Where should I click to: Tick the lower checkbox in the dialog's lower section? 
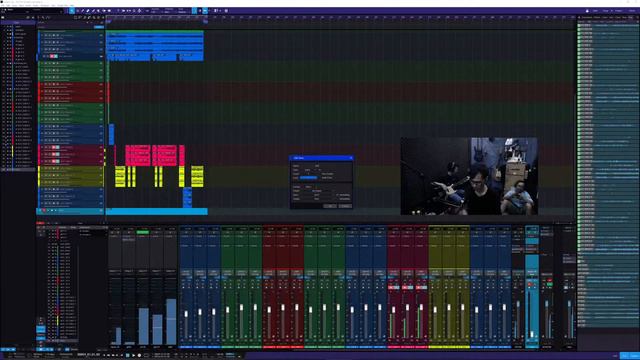pyautogui.click(x=338, y=199)
